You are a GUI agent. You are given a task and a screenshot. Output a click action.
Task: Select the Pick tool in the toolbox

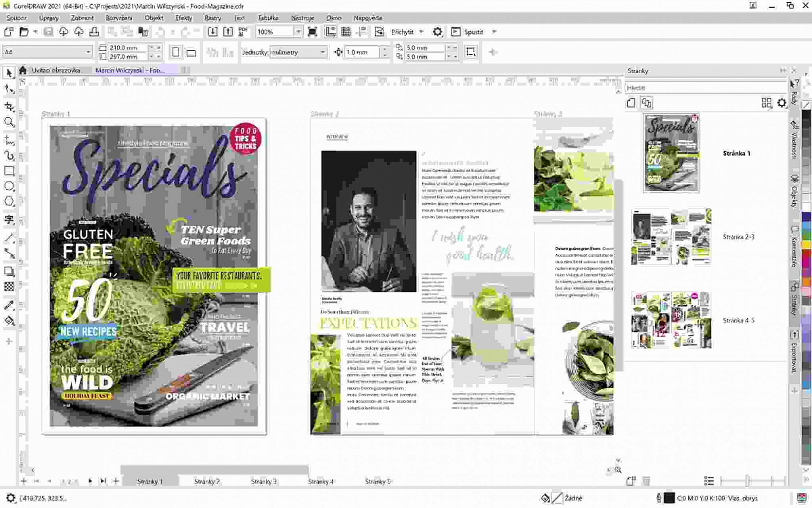(9, 72)
